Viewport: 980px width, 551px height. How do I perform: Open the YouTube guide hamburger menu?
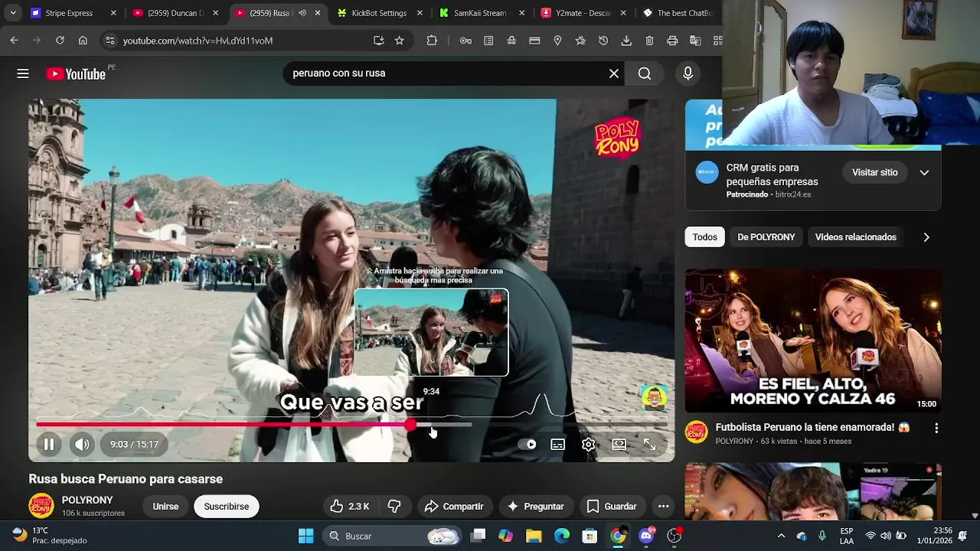pyautogui.click(x=23, y=73)
